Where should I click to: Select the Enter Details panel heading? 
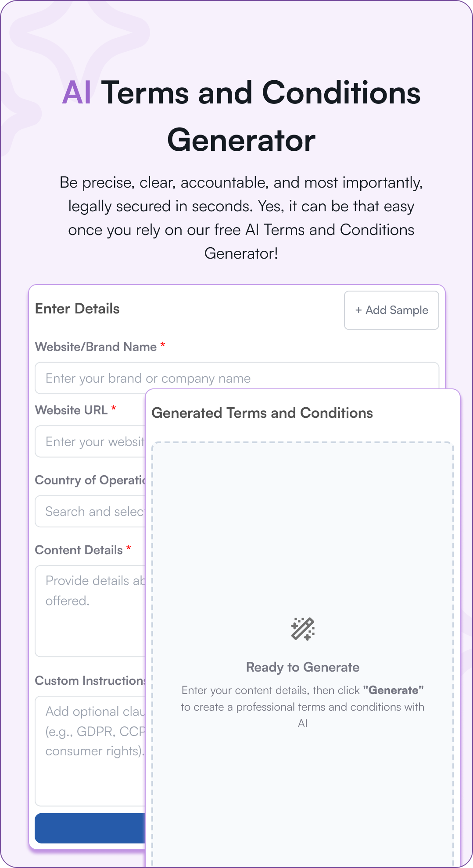[x=78, y=309]
